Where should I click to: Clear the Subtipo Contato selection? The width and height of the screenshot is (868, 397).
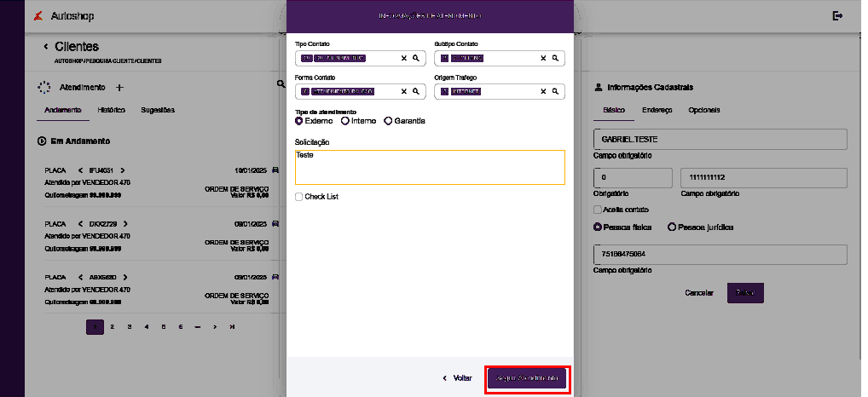(x=543, y=58)
